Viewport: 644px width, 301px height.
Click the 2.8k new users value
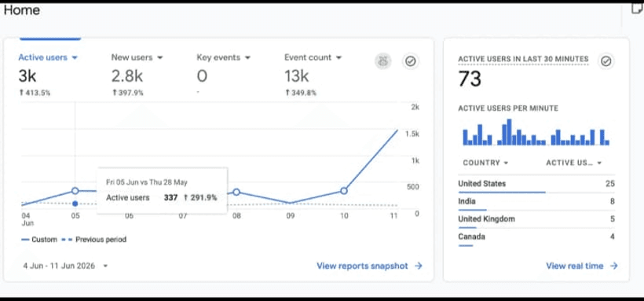[127, 76]
